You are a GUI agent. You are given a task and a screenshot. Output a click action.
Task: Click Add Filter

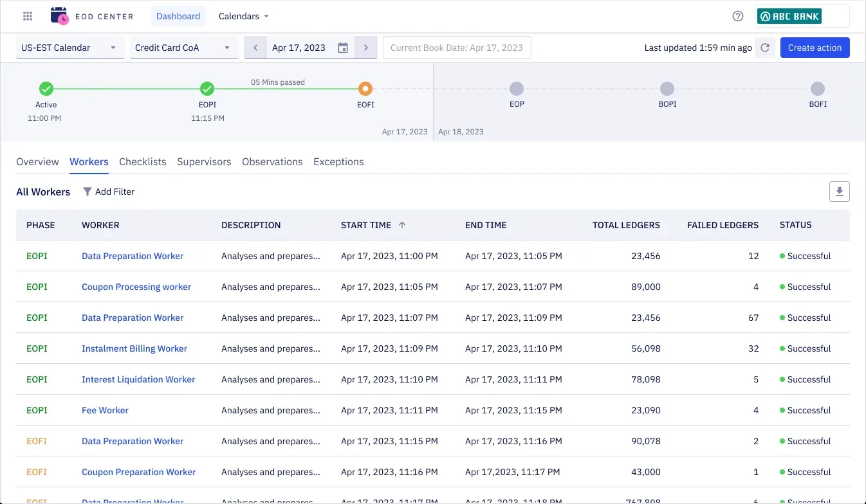coord(109,192)
